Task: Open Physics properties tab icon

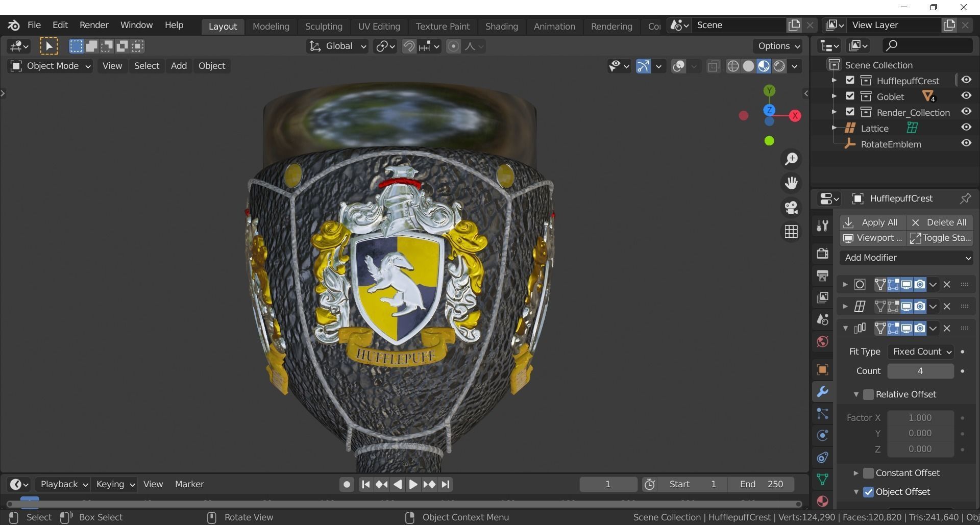Action: pos(822,436)
